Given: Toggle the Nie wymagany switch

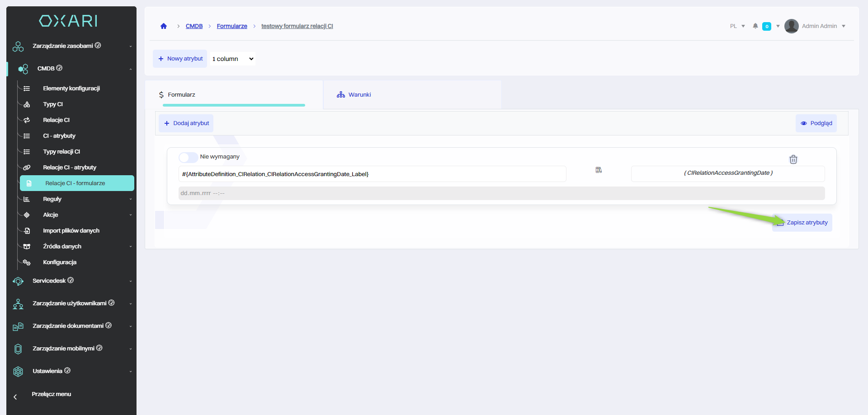Looking at the screenshot, I should coord(188,157).
